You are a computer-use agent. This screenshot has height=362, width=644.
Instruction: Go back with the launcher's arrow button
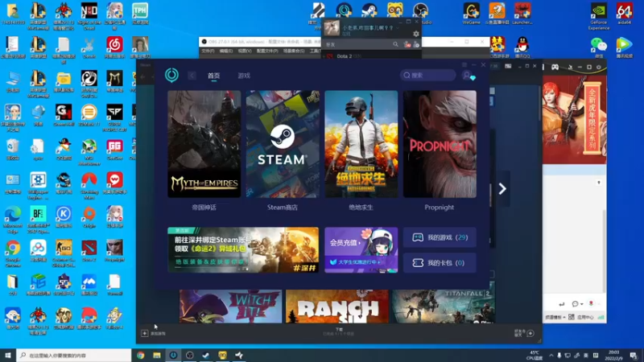point(192,76)
